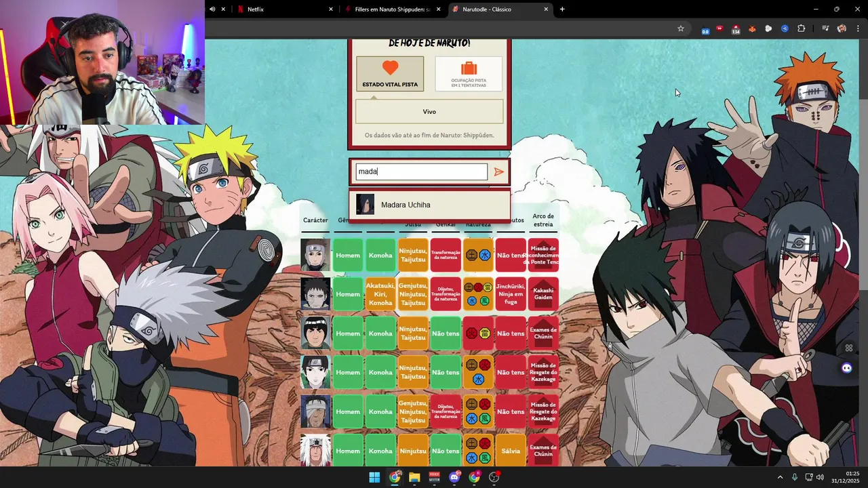Open the blue circular extension icon
This screenshot has width=868, height=488.
[785, 28]
